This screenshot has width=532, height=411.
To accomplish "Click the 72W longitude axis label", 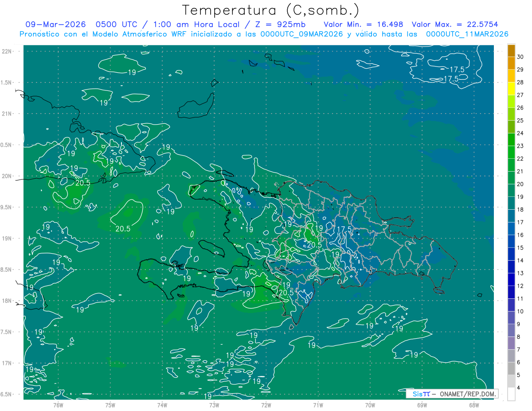I will click(266, 405).
